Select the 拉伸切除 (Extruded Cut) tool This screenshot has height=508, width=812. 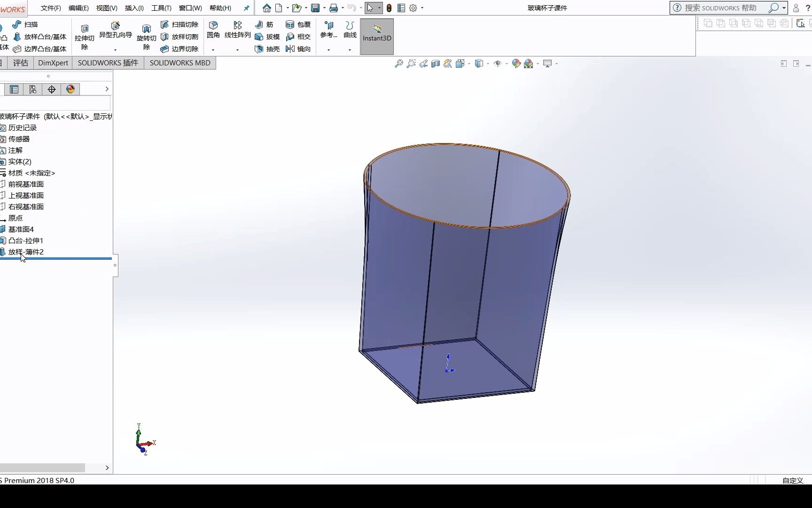pyautogui.click(x=85, y=36)
